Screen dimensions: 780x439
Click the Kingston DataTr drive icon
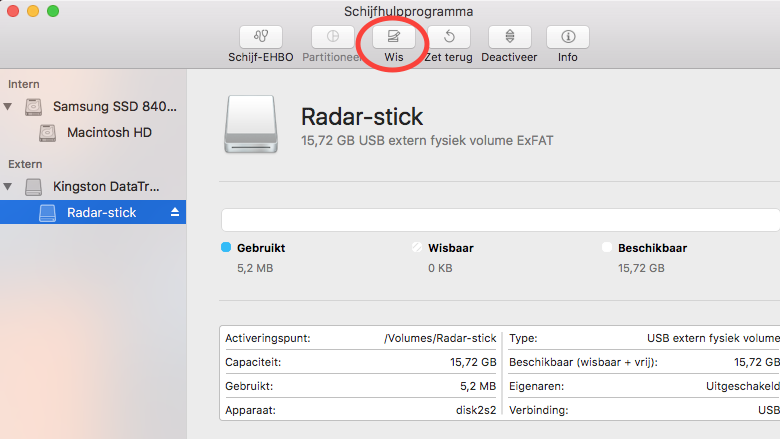coord(33,187)
